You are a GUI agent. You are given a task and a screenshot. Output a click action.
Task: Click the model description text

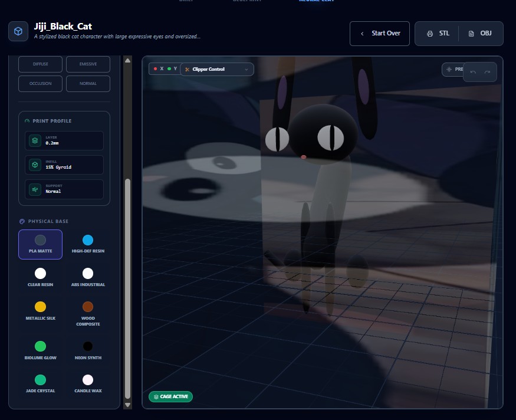[117, 37]
